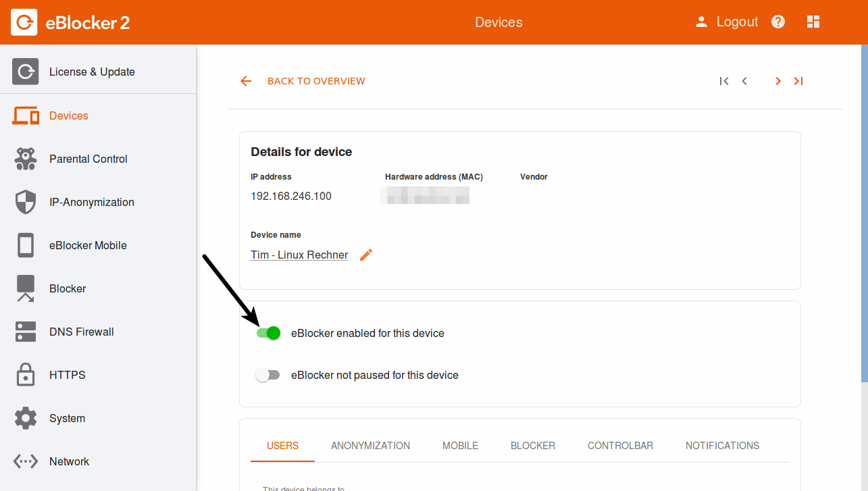Click the Blocker sidebar icon
The image size is (868, 491).
[x=26, y=288]
